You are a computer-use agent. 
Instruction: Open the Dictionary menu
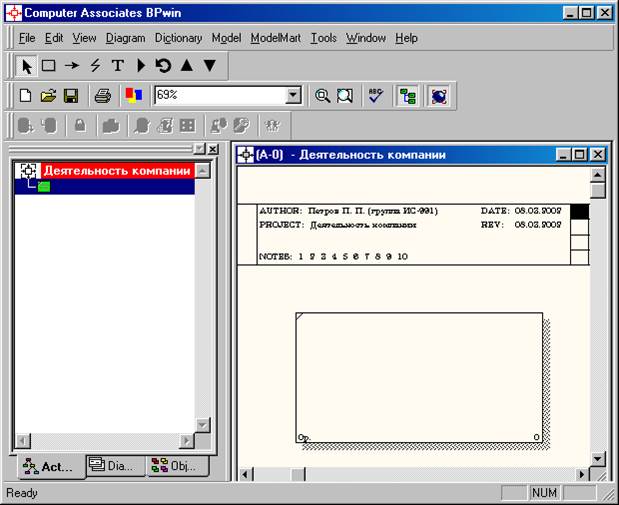click(178, 38)
